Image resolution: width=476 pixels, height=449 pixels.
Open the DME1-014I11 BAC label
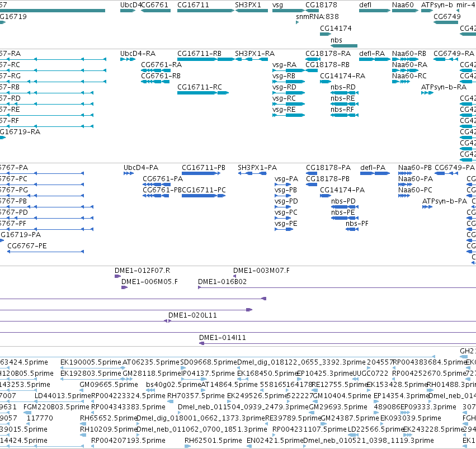(223, 338)
